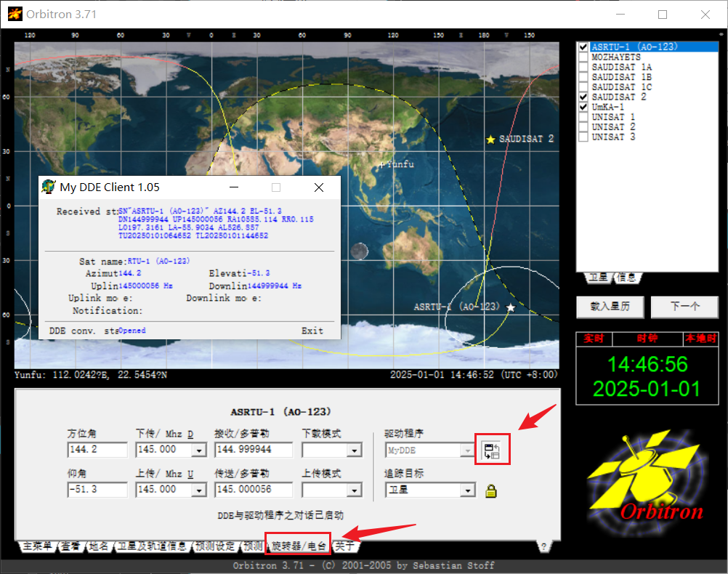Image resolution: width=728 pixels, height=574 pixels.
Task: Click the SAUDISAT 2 star on map
Action: coord(491,139)
